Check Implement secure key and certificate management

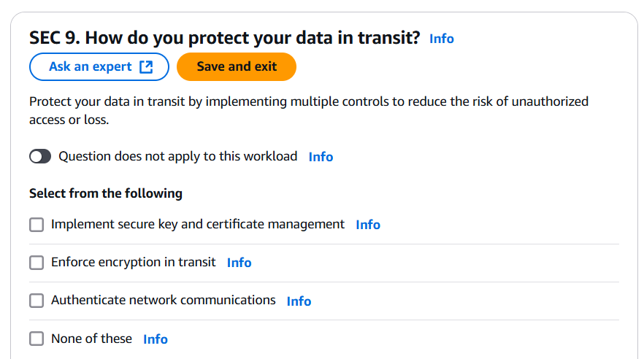coord(37,225)
